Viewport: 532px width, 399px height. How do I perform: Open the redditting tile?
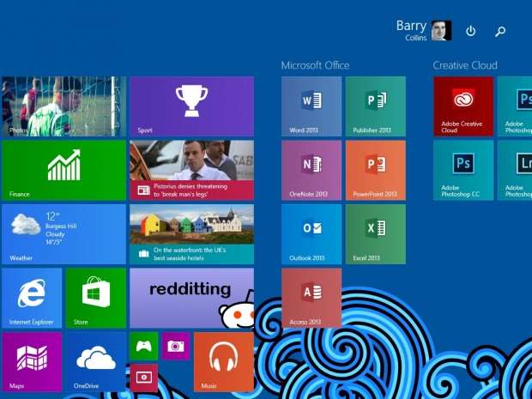click(191, 299)
